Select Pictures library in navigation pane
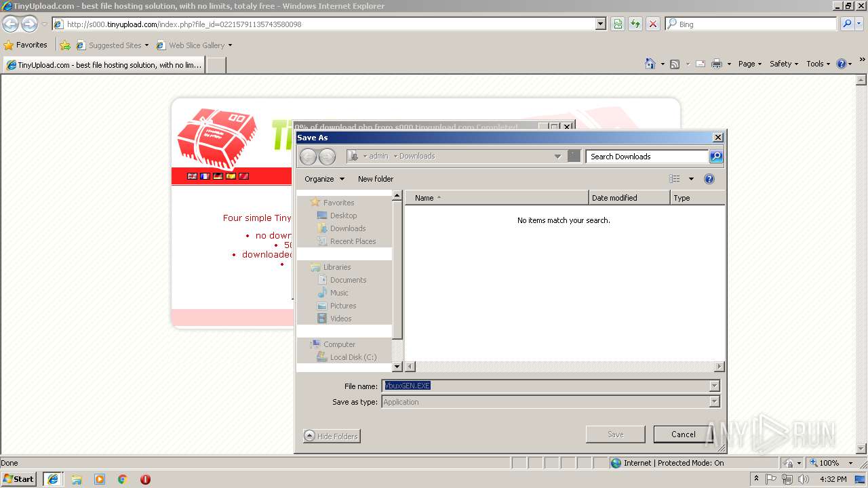This screenshot has height=488, width=868. [343, 306]
